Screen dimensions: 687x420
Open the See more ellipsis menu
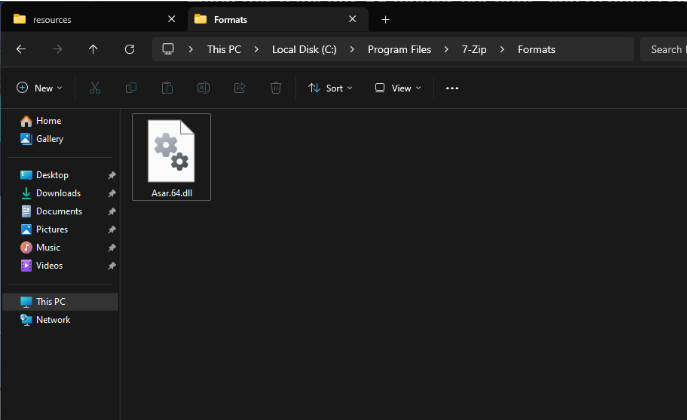click(452, 88)
